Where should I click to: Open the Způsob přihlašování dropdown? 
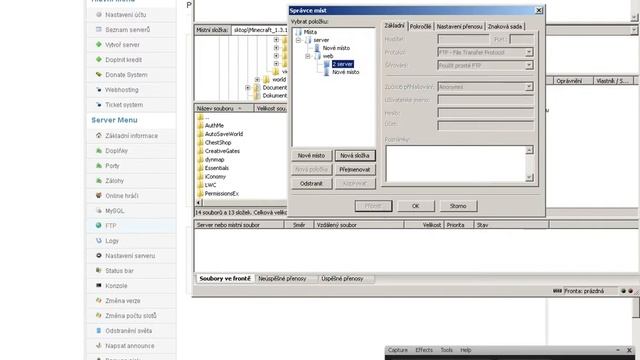(529, 87)
